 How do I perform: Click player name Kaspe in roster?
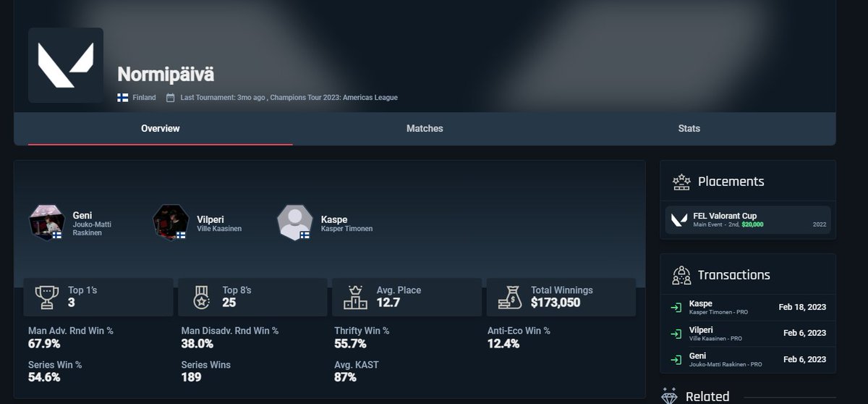tap(334, 219)
